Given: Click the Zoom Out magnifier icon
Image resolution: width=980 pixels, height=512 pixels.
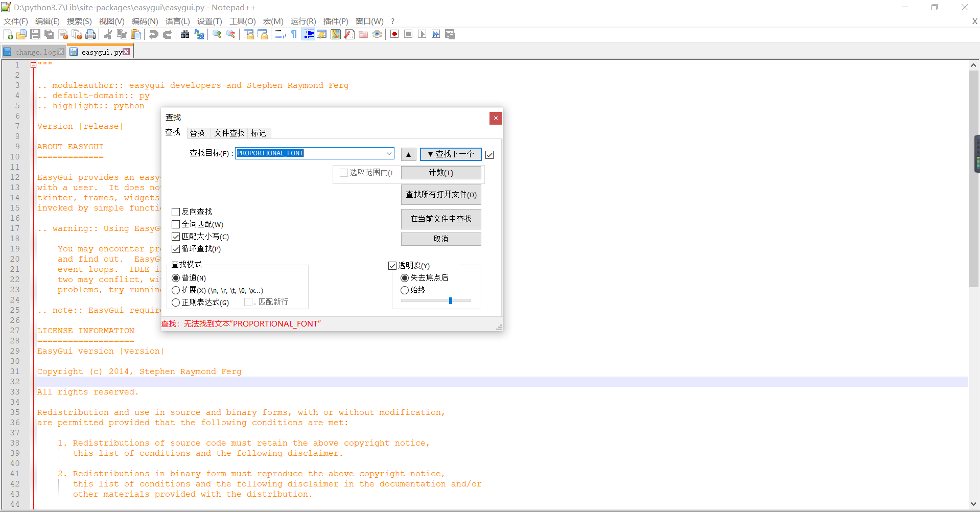Looking at the screenshot, I should click(x=230, y=34).
